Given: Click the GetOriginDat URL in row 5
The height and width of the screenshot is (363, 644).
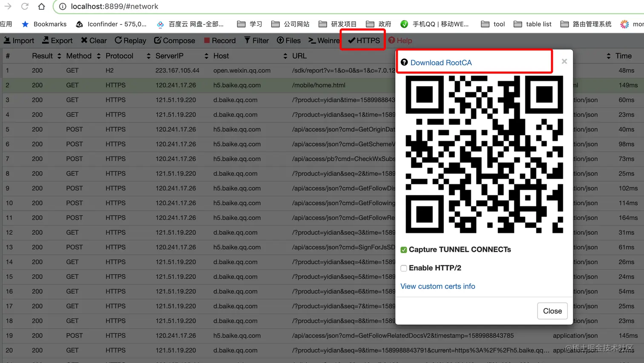Looking at the screenshot, I should 344,130.
